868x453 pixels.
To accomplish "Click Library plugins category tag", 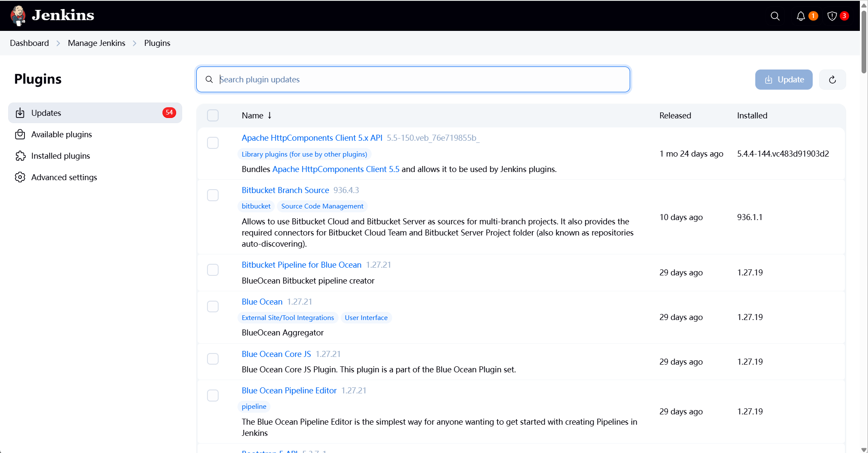I will pos(304,154).
